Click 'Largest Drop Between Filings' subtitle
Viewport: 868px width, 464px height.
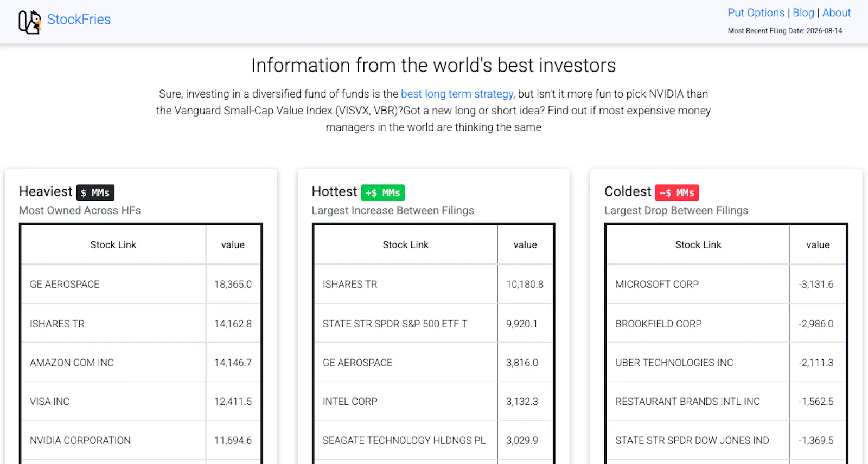(x=676, y=210)
